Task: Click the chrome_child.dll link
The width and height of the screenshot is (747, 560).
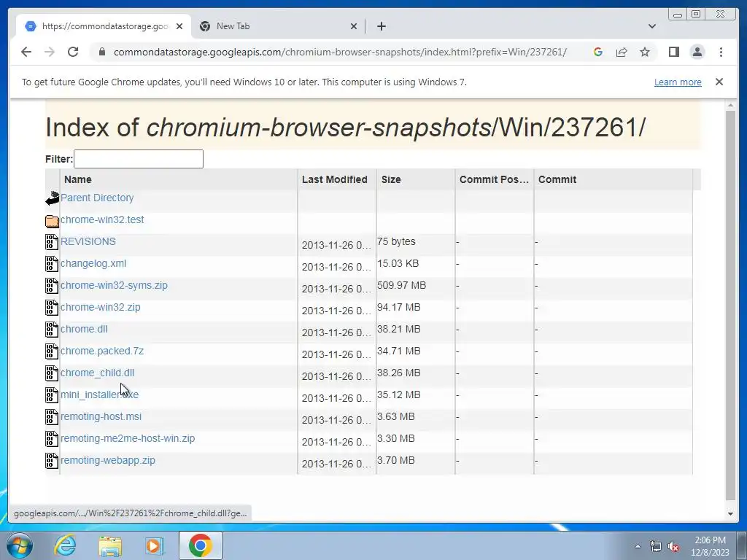Action: [97, 373]
